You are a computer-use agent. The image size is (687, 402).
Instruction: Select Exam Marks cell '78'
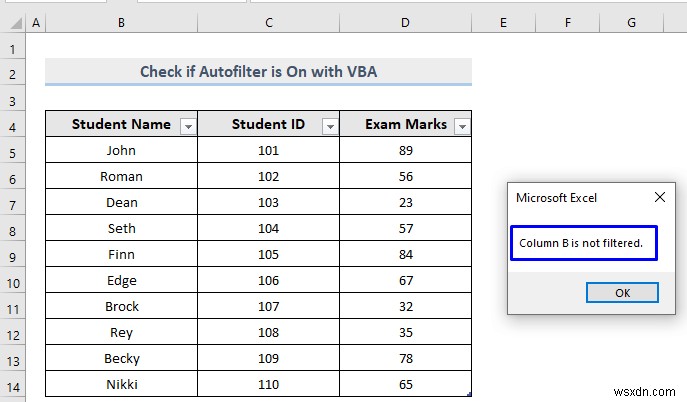tap(405, 358)
